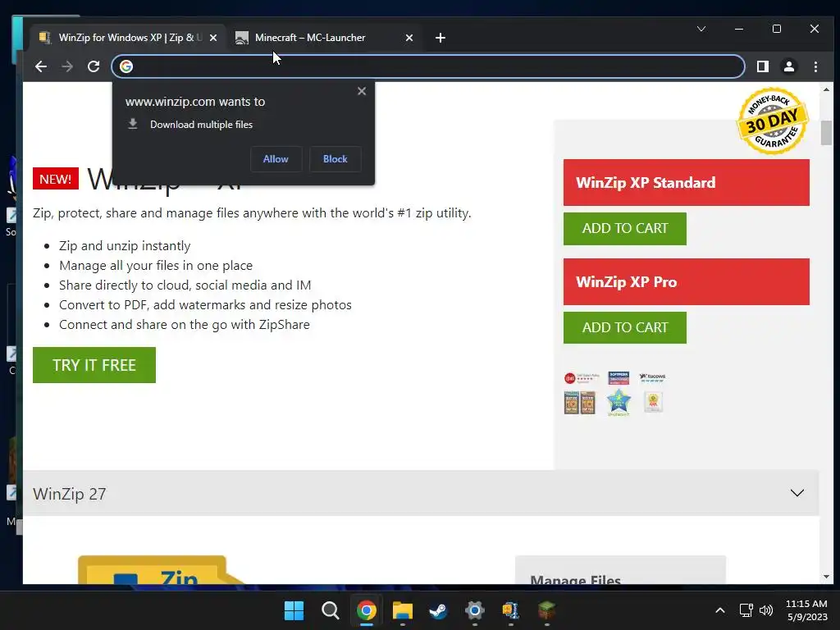The image size is (840, 630).
Task: Allow winzip.com to download multiple files
Action: 276,159
